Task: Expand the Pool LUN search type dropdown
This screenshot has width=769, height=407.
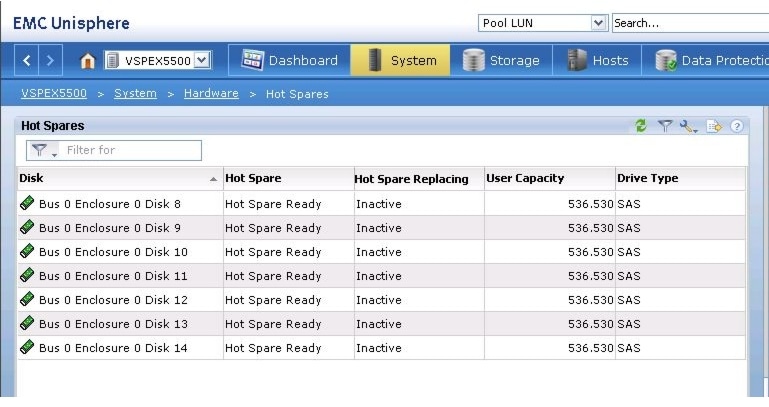Action: pos(598,23)
